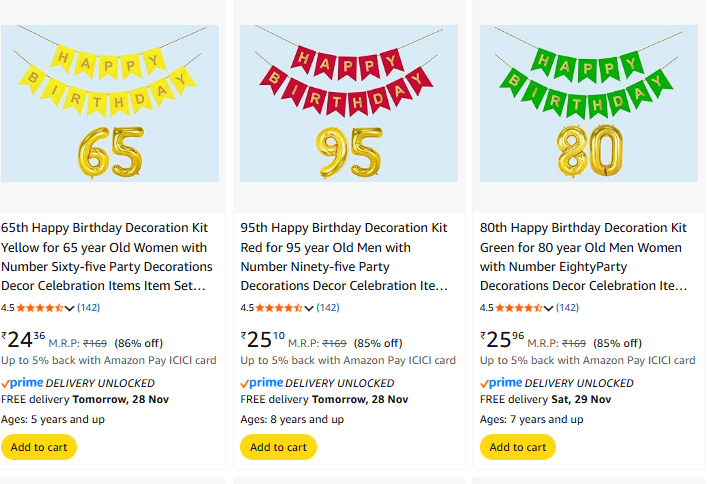Add the 65th birthday kit to cart
This screenshot has height=484, width=709.
coord(39,447)
